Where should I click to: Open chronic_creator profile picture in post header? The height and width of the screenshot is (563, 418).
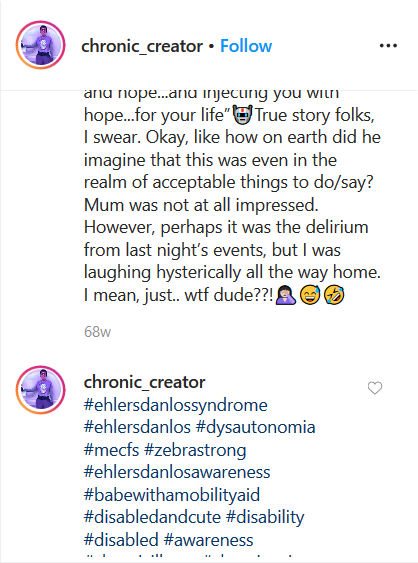click(41, 45)
